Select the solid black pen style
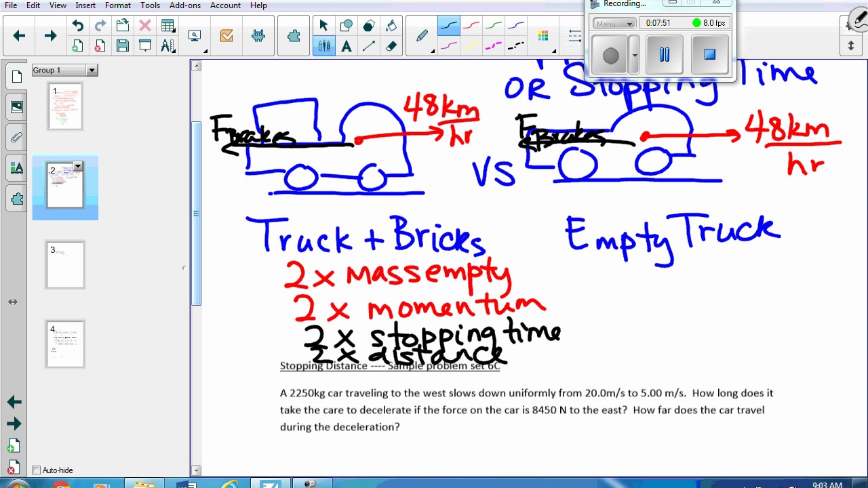This screenshot has width=868, height=488. (x=448, y=26)
